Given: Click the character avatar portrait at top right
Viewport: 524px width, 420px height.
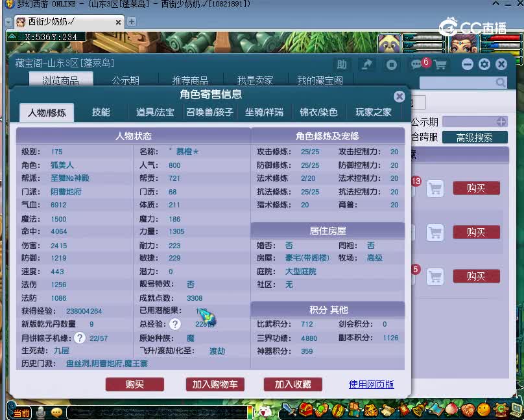Looking at the screenshot, I should 464,43.
